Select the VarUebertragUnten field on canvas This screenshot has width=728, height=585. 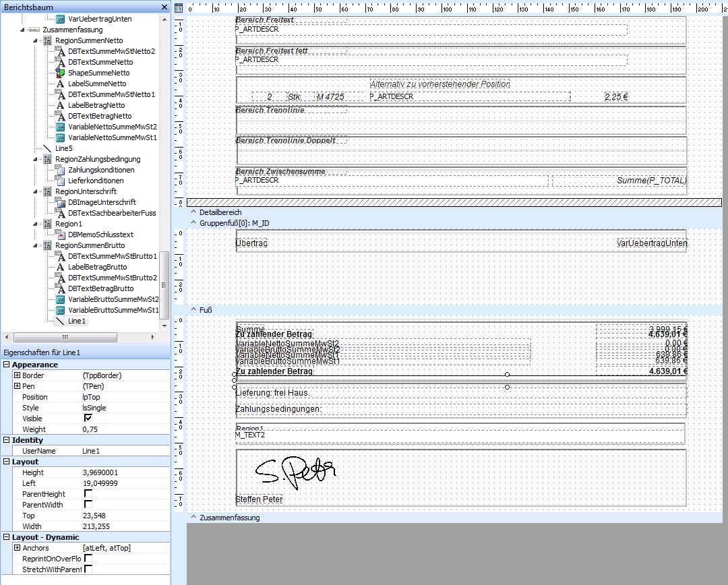[652, 243]
